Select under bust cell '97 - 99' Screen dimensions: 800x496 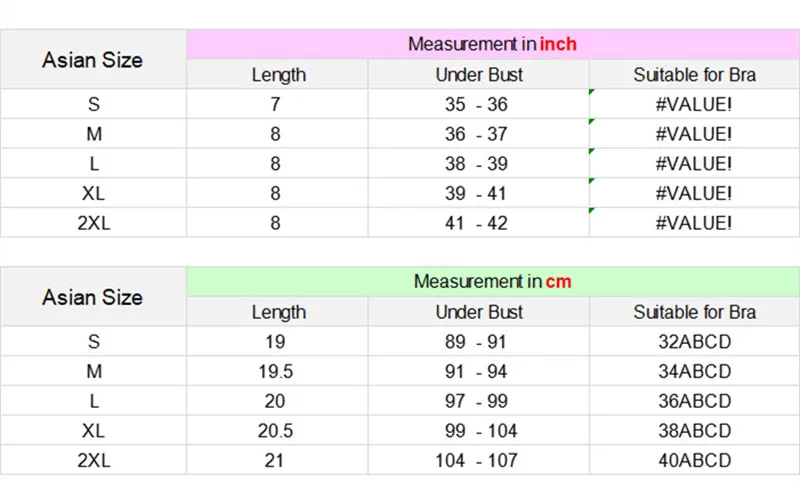pos(479,401)
